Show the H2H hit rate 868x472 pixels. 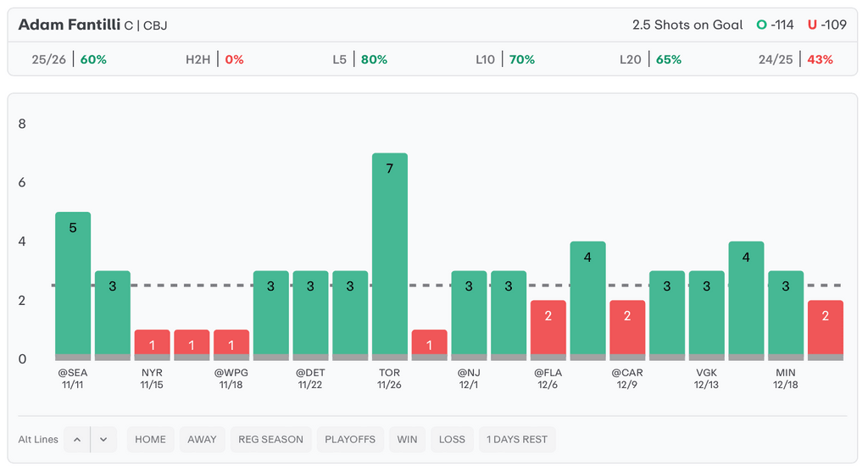[x=214, y=59]
